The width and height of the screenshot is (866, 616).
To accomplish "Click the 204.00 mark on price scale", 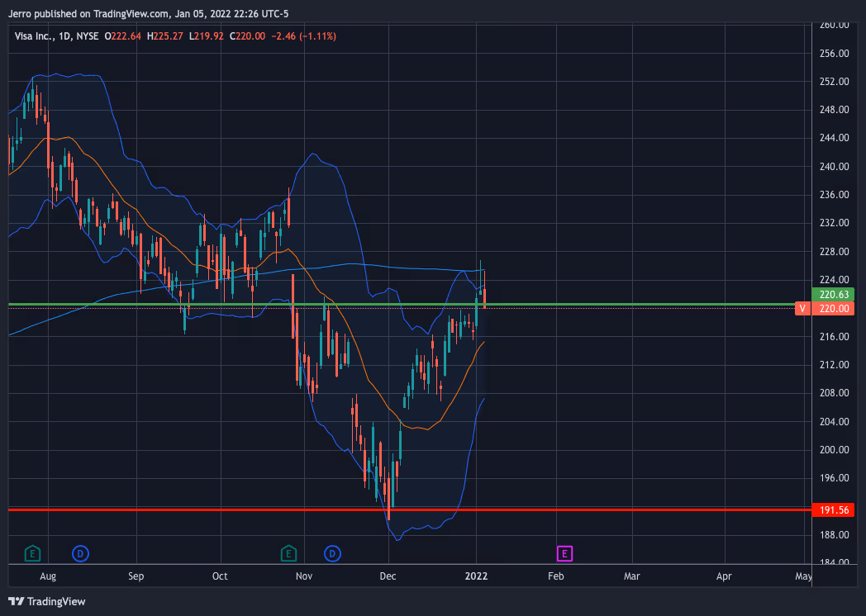I will [x=835, y=422].
